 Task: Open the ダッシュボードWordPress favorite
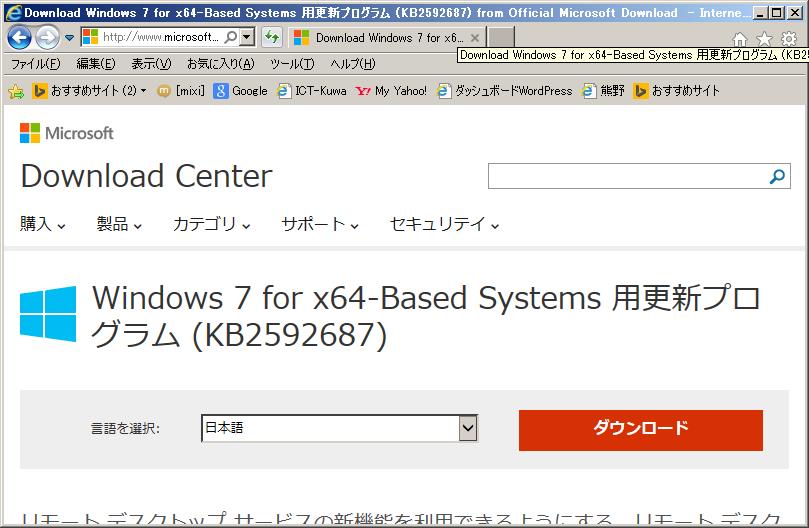(504, 91)
